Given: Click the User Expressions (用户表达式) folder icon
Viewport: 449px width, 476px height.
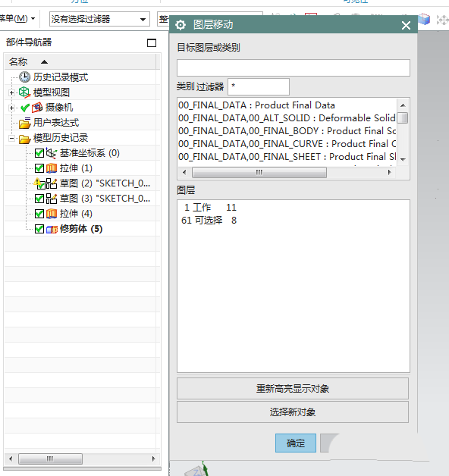Looking at the screenshot, I should click(24, 123).
